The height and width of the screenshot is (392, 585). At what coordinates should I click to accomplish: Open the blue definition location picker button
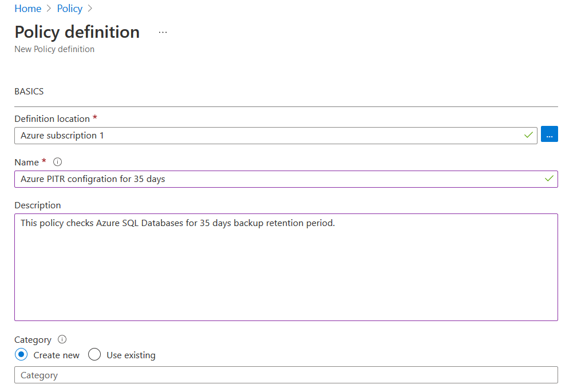click(550, 135)
